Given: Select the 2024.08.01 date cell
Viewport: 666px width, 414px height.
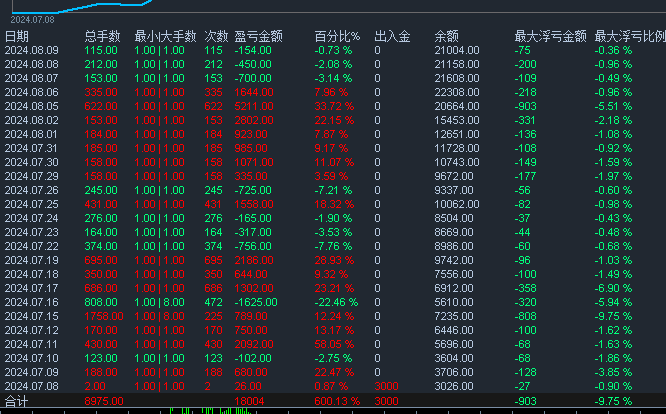Looking at the screenshot, I should point(31,135).
